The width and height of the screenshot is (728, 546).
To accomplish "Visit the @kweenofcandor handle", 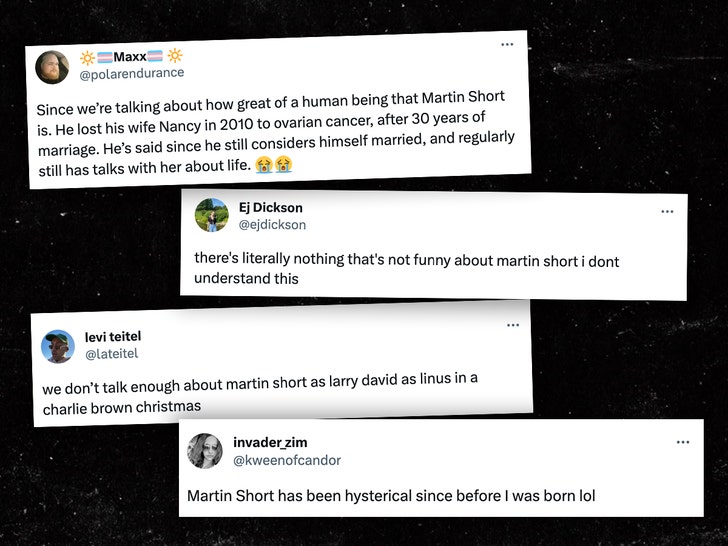I will click(x=286, y=460).
